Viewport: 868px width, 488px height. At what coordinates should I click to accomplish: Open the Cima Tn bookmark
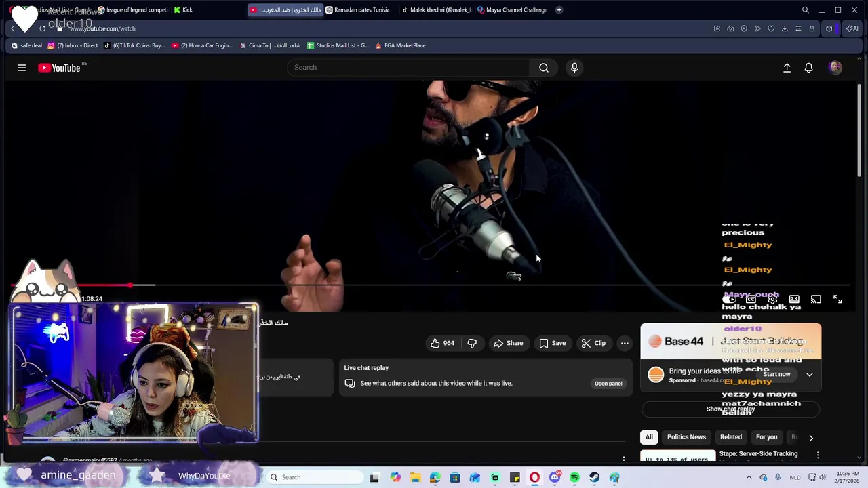click(270, 46)
